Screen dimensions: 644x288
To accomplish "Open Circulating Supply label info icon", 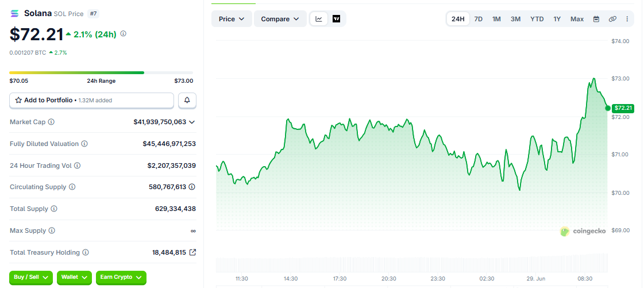I will tap(72, 187).
